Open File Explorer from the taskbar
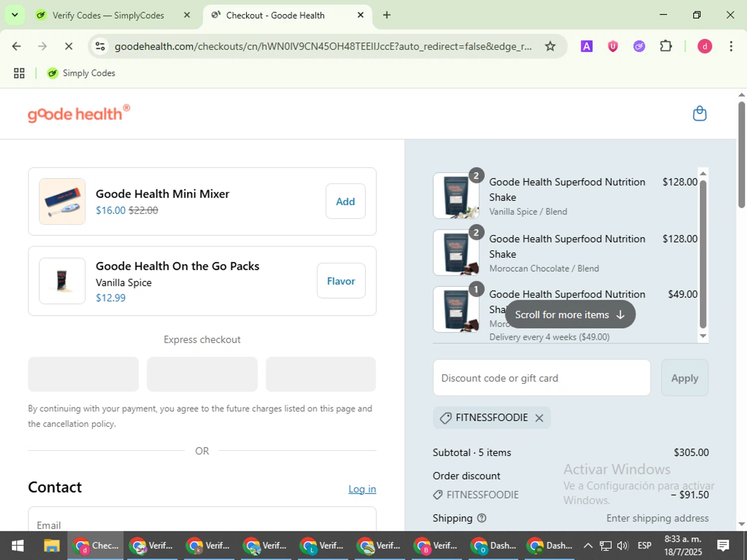The width and height of the screenshot is (747, 560). (52, 546)
